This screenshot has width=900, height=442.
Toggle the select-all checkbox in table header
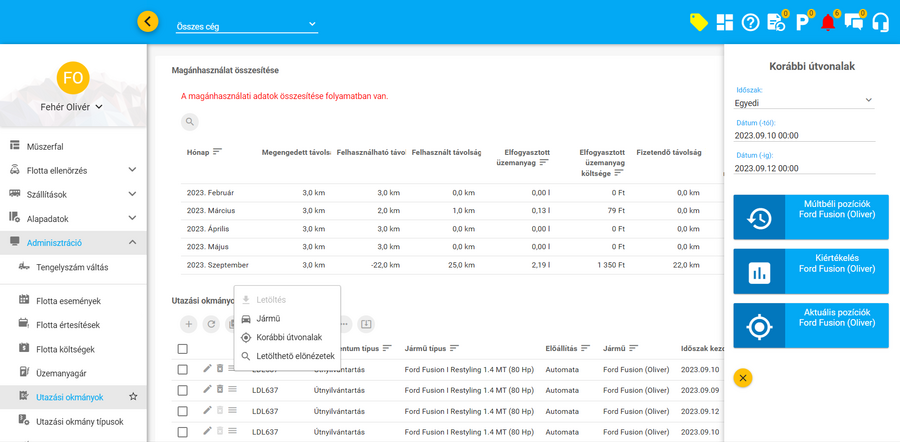[182, 349]
